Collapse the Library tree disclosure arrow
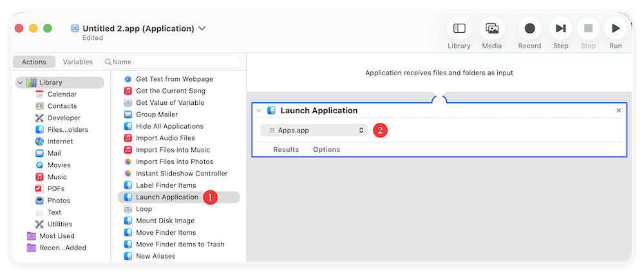Viewport: 644px width, 274px height. pyautogui.click(x=20, y=82)
